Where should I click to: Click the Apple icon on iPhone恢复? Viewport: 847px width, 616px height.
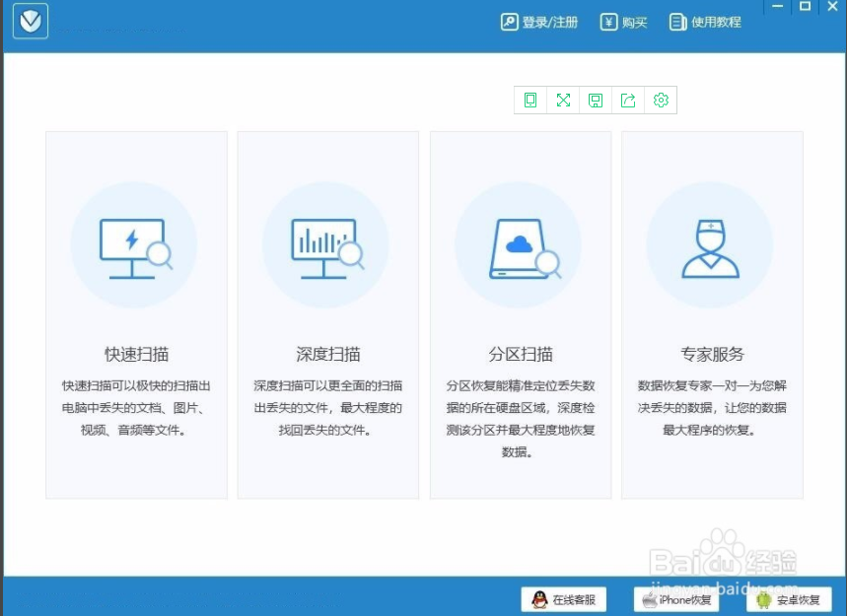(x=649, y=599)
